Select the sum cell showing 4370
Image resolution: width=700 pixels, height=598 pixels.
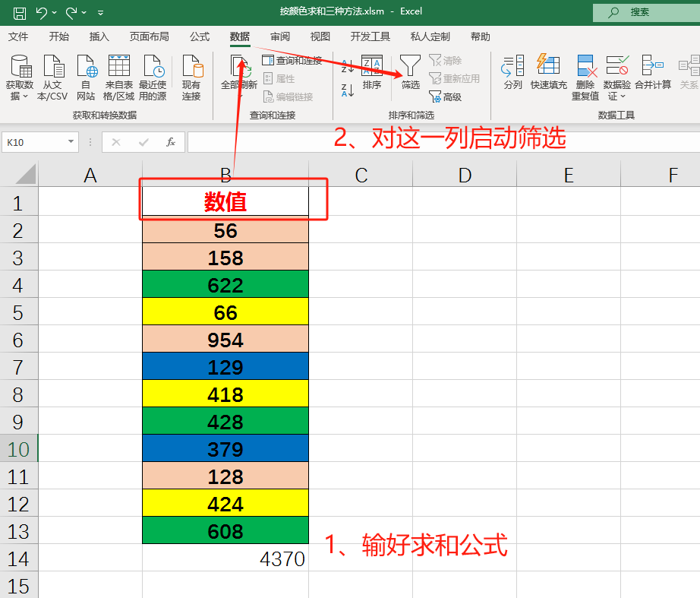tap(225, 558)
